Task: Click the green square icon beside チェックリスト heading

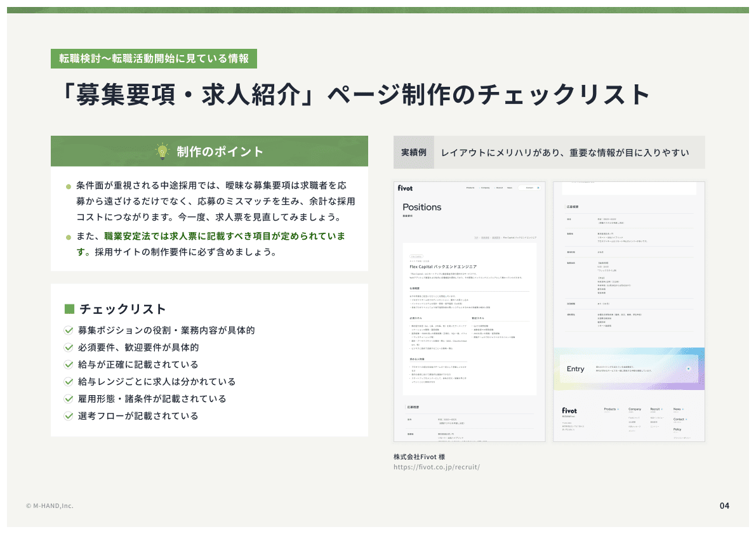Action: point(70,309)
